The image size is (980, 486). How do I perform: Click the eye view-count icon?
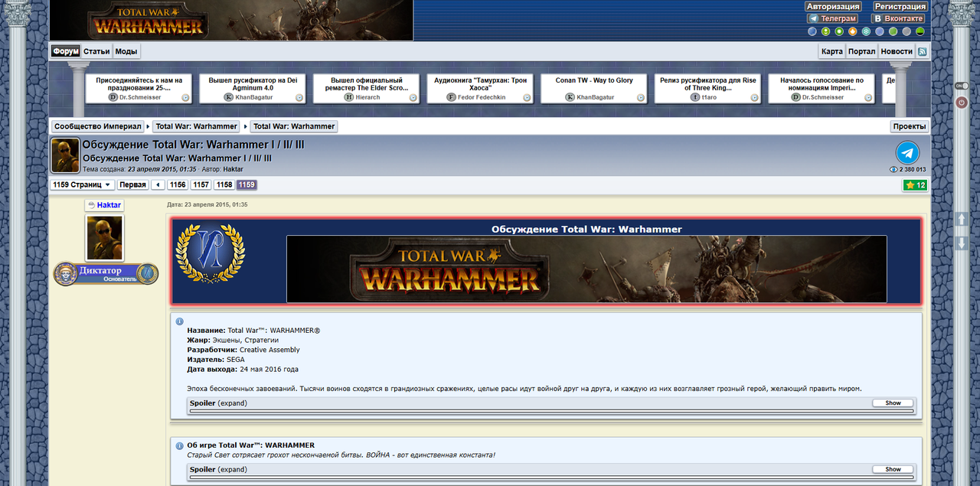coord(893,170)
